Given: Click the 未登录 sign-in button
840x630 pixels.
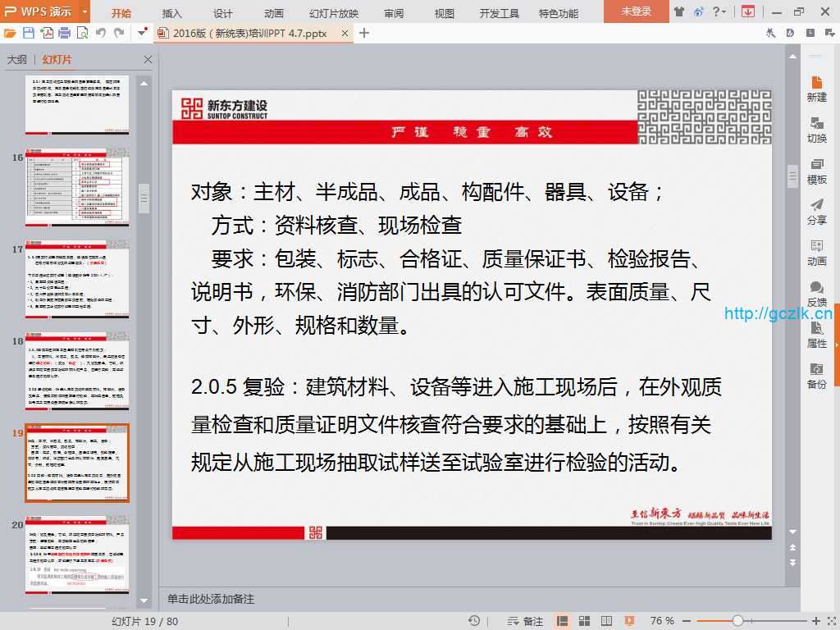Looking at the screenshot, I should 636,11.
